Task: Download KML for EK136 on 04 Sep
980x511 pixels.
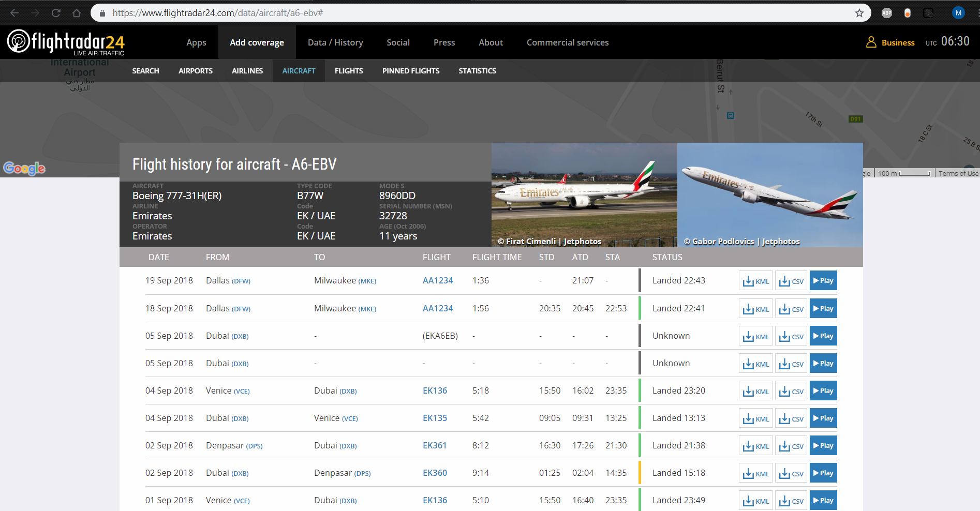Action: click(756, 391)
